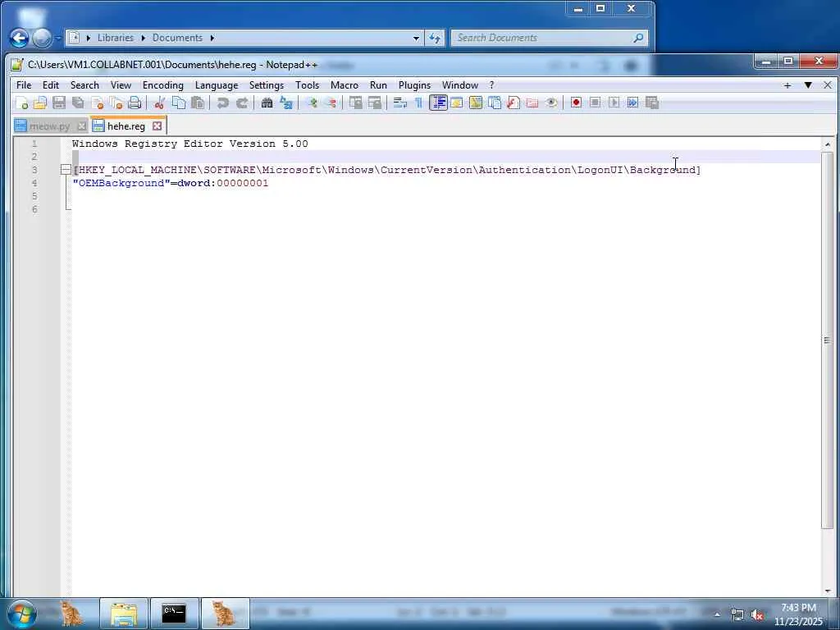Switch to the meow.py tab

coord(49,126)
